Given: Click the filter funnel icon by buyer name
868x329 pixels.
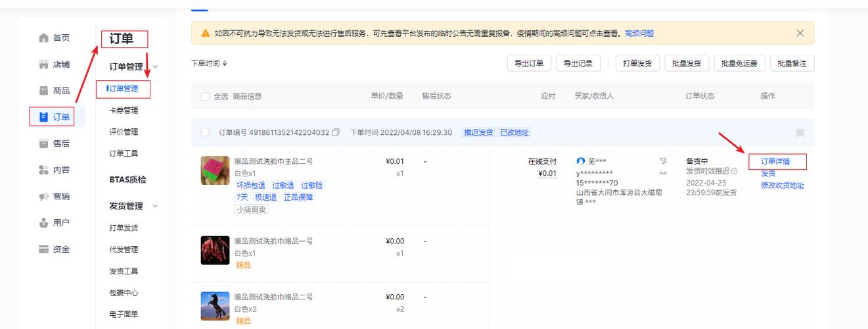Looking at the screenshot, I should pos(662,161).
